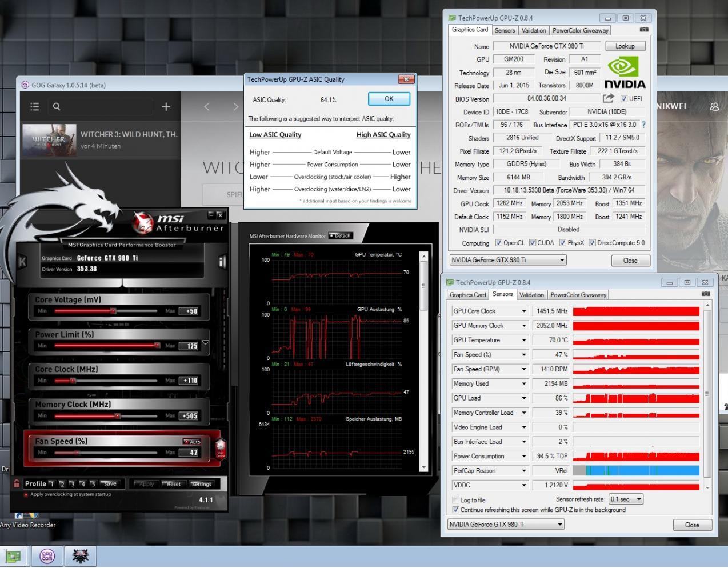The image size is (728, 568).
Task: Select Afterburner profile slot 2
Action: [x=62, y=484]
